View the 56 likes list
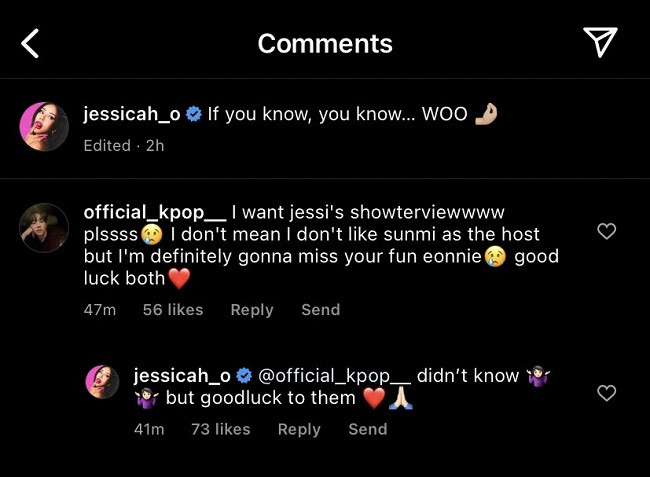This screenshot has height=477, width=650. 173,310
